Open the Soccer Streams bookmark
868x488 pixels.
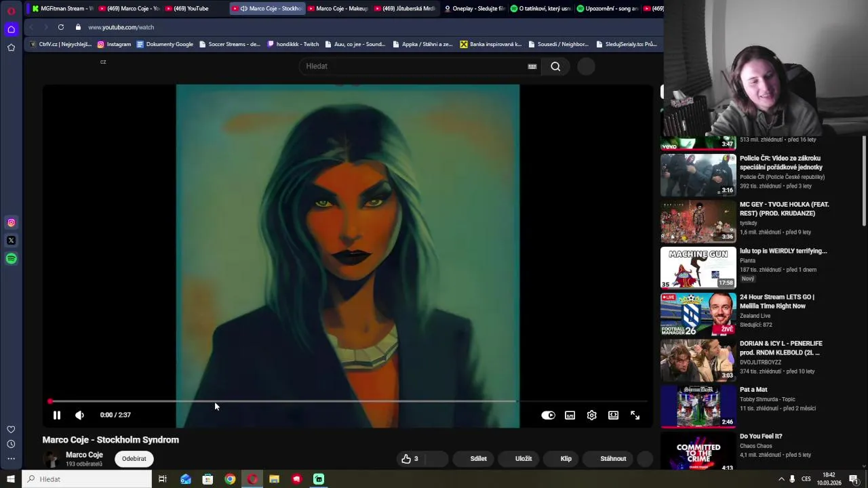point(229,44)
